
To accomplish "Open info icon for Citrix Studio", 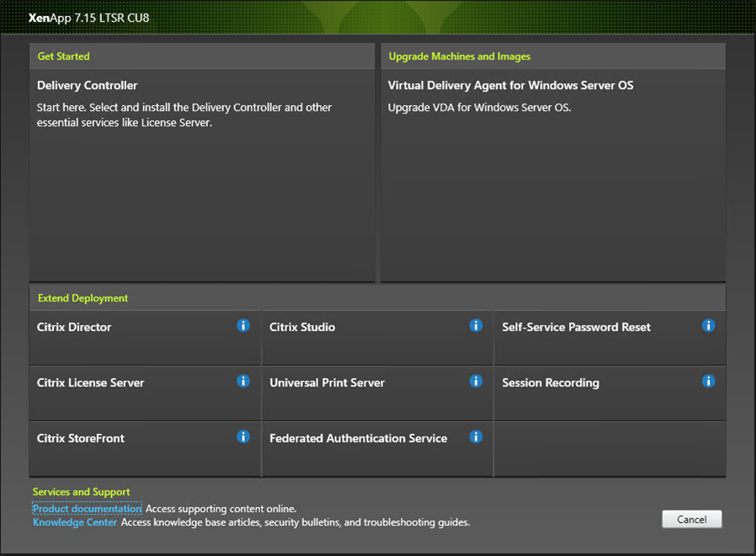I will 476,326.
